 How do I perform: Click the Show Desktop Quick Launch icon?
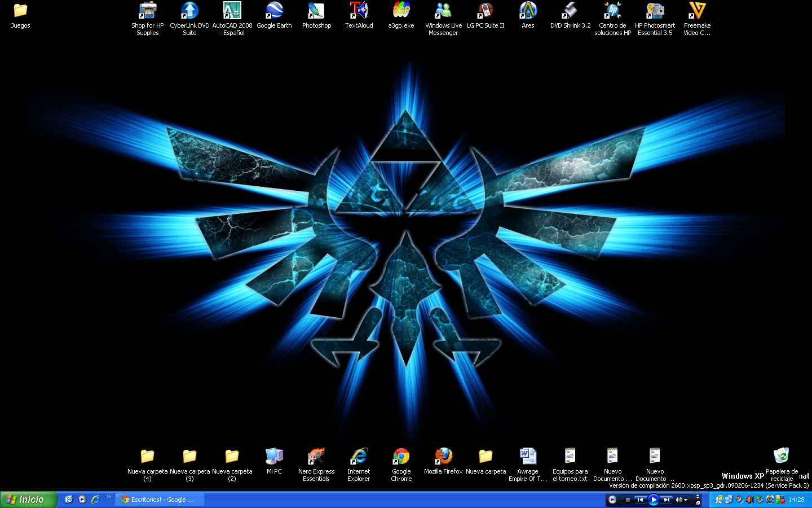click(69, 500)
